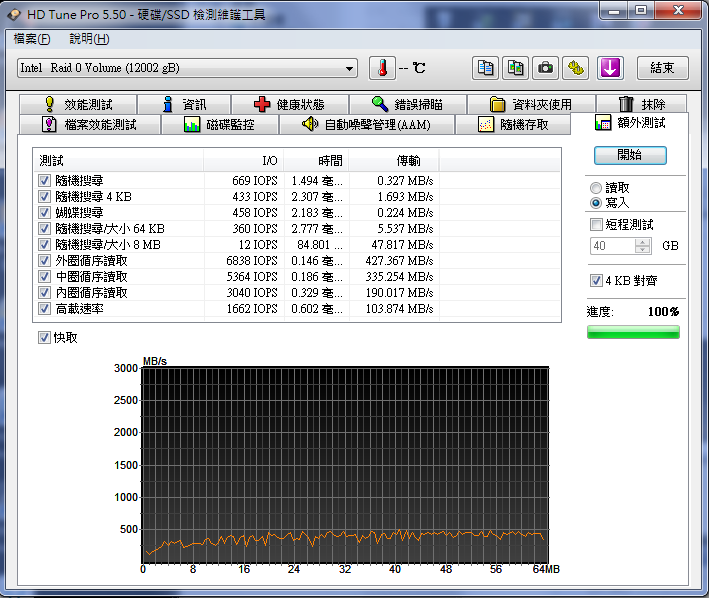The image size is (709, 598).
Task: Click the copy screenshot to clipboard icon
Action: point(515,68)
